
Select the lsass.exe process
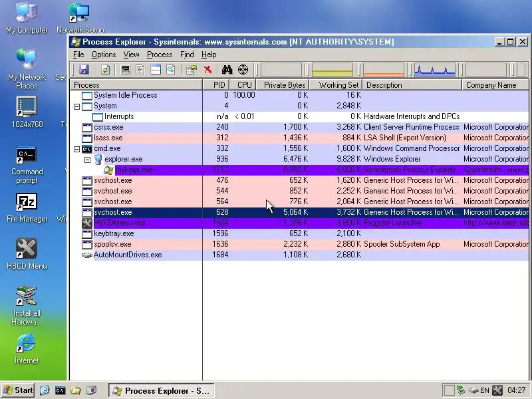[x=299, y=138]
